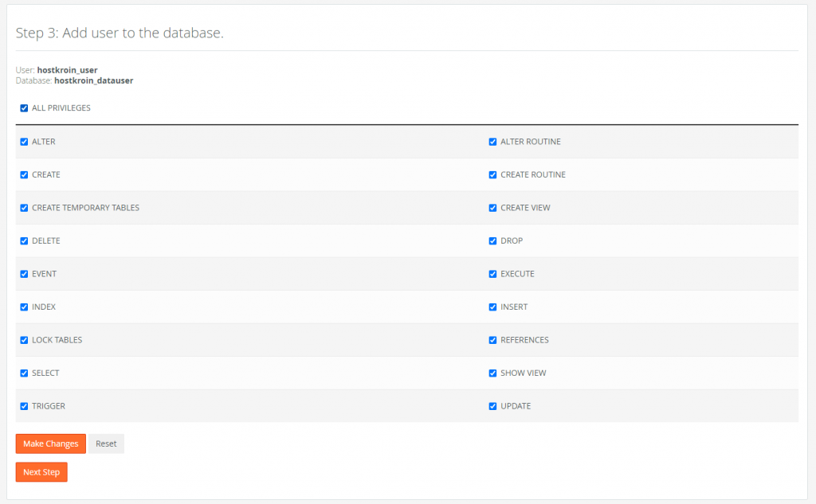816x504 pixels.
Task: Disable the DROP privilege
Action: point(492,240)
